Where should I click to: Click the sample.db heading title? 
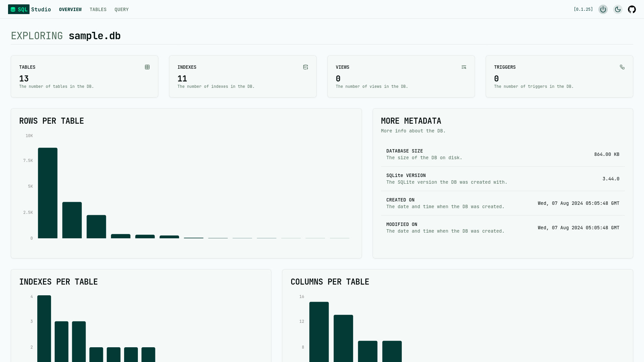pyautogui.click(x=94, y=36)
